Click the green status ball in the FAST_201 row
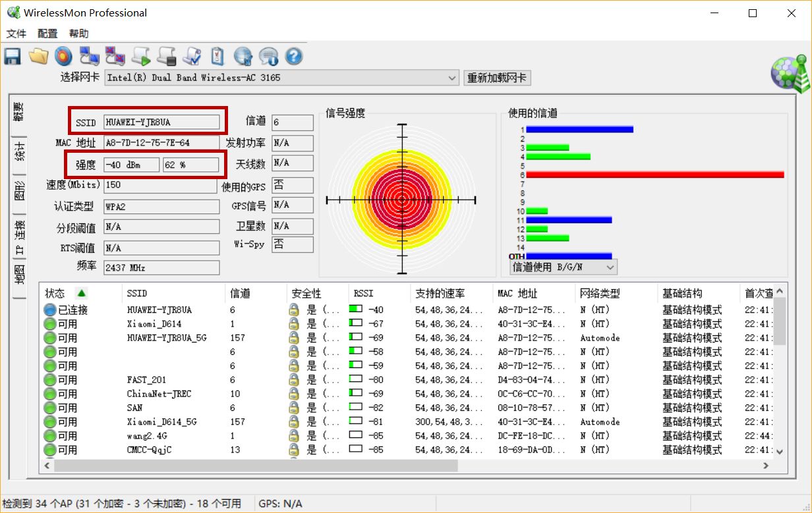Viewport: 812px width, 513px height. pyautogui.click(x=50, y=380)
